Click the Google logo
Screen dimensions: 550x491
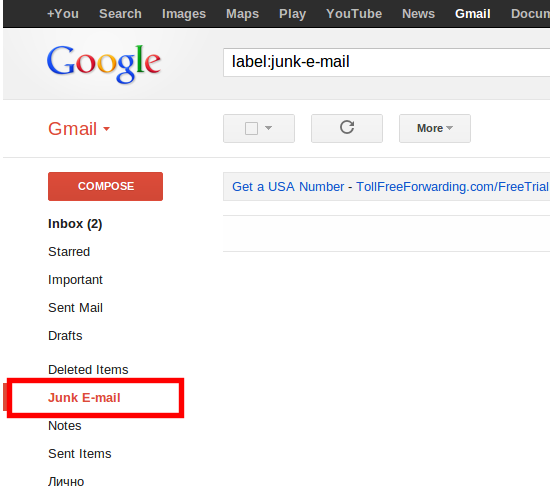coord(104,64)
